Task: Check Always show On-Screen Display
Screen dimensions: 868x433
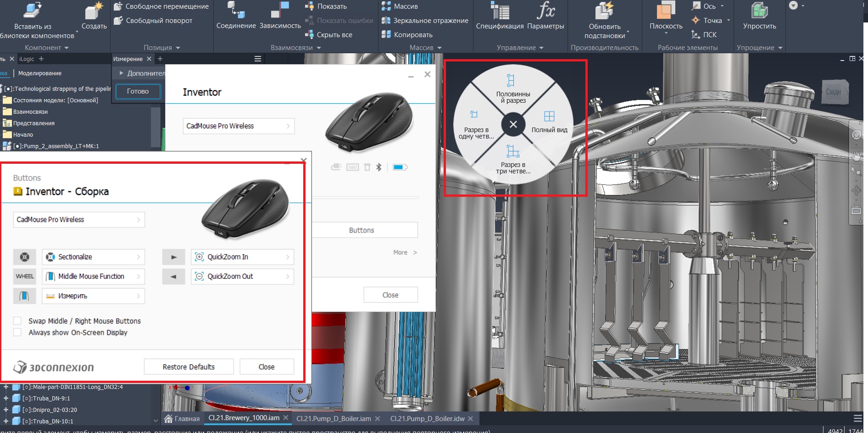Action: coord(17,333)
